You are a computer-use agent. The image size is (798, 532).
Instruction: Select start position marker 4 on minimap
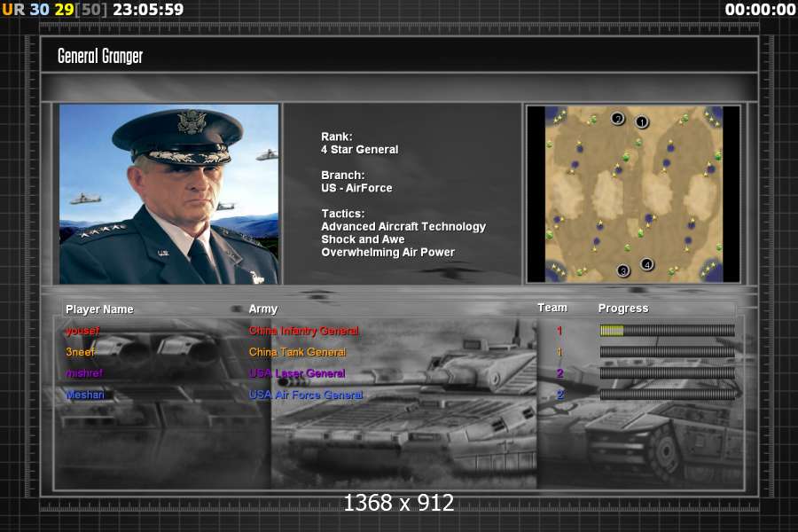[x=647, y=264]
